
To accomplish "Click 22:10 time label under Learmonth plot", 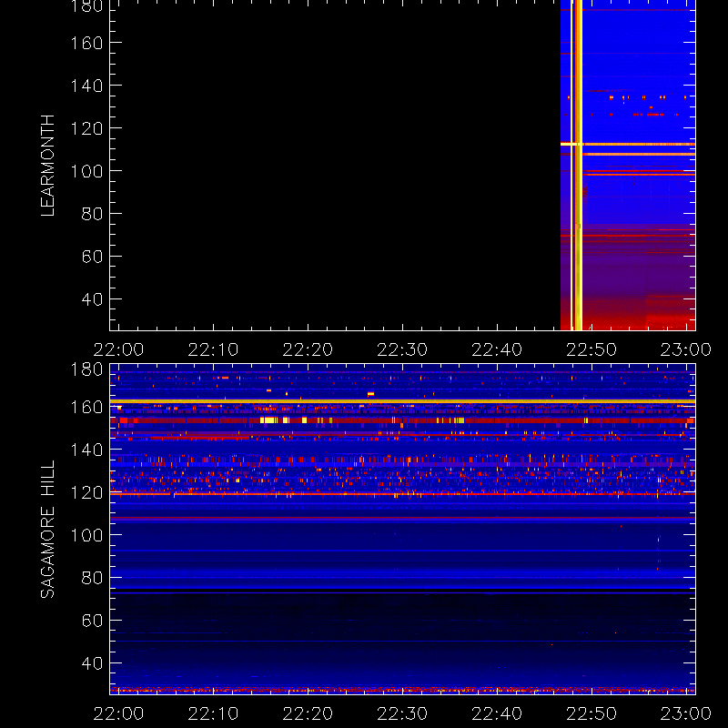I will 213,349.
